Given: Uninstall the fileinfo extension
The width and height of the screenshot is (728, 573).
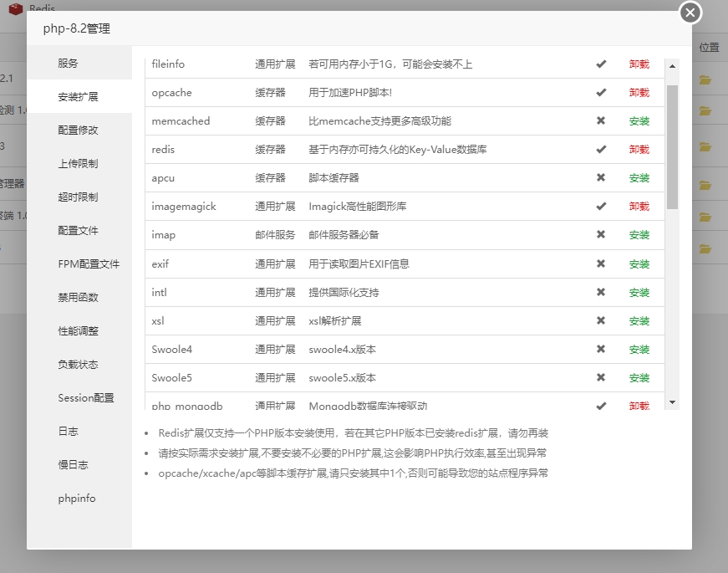Looking at the screenshot, I should tap(639, 64).
